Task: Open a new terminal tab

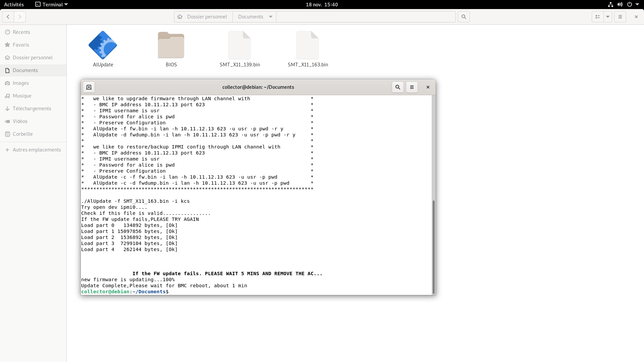Action: tap(89, 87)
